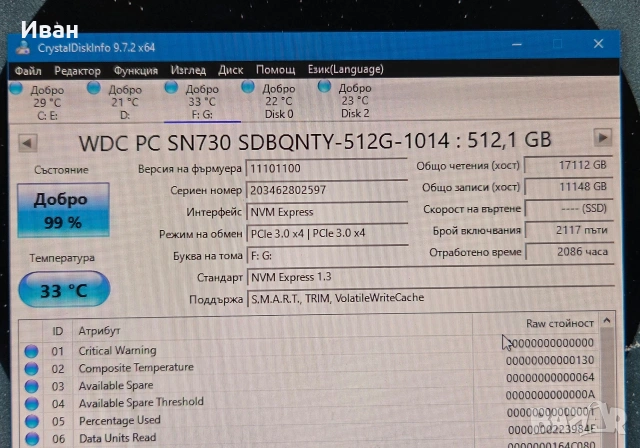Select the F: G: disk tab
The width and height of the screenshot is (640, 448).
(202, 102)
